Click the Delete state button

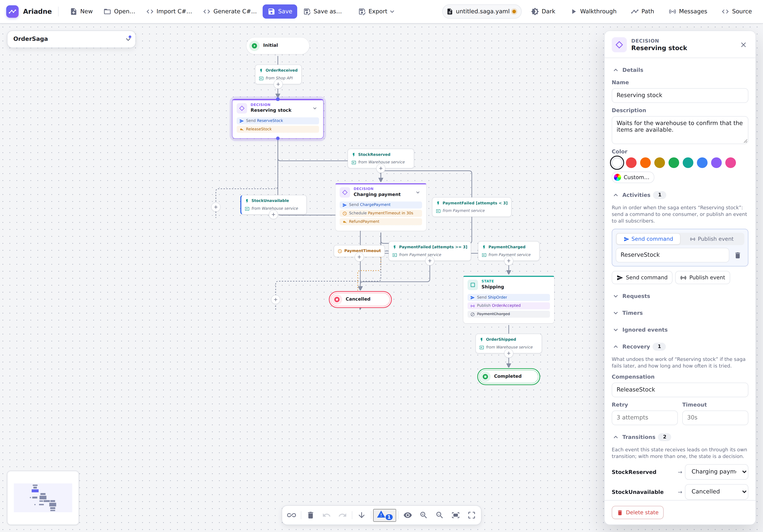point(637,512)
